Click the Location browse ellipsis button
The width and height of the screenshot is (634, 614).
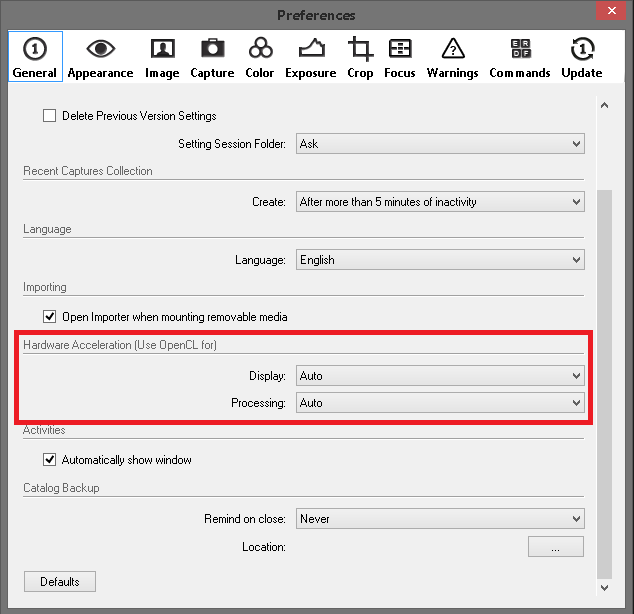(x=556, y=546)
